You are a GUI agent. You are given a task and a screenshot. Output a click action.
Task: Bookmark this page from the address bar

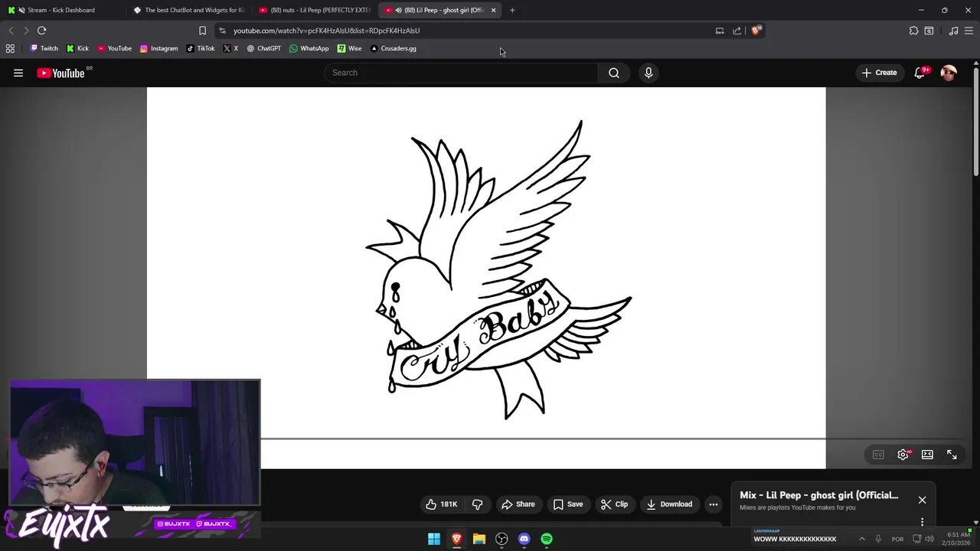pos(202,31)
